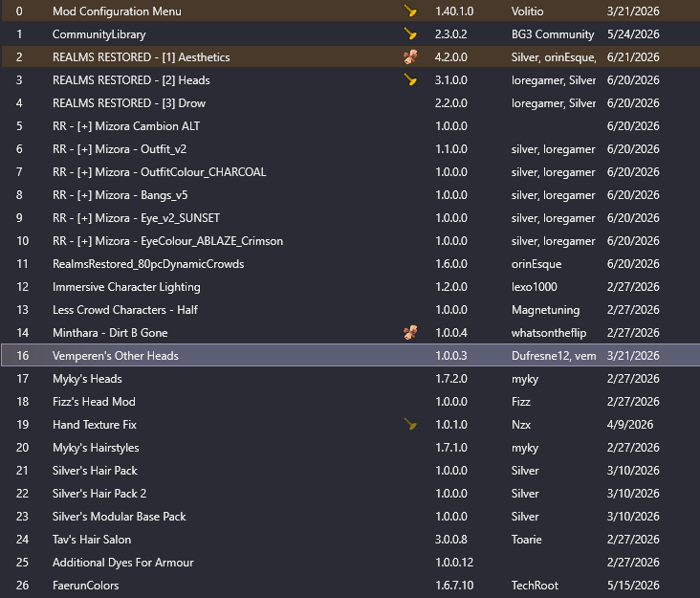This screenshot has height=598, width=700.
Task: Click author whatsontheflip cell
Action: click(x=549, y=333)
